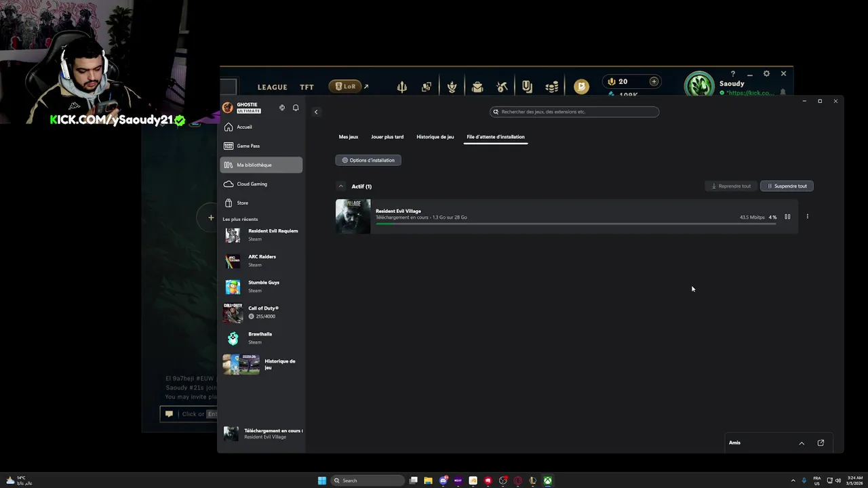Open Xbox app from taskbar
The image size is (868, 488).
[547, 481]
